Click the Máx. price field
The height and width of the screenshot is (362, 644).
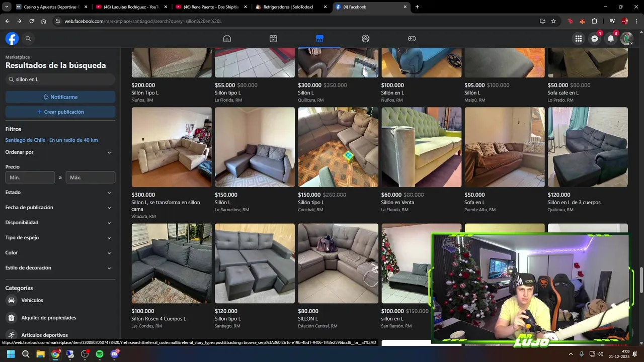pos(91,177)
